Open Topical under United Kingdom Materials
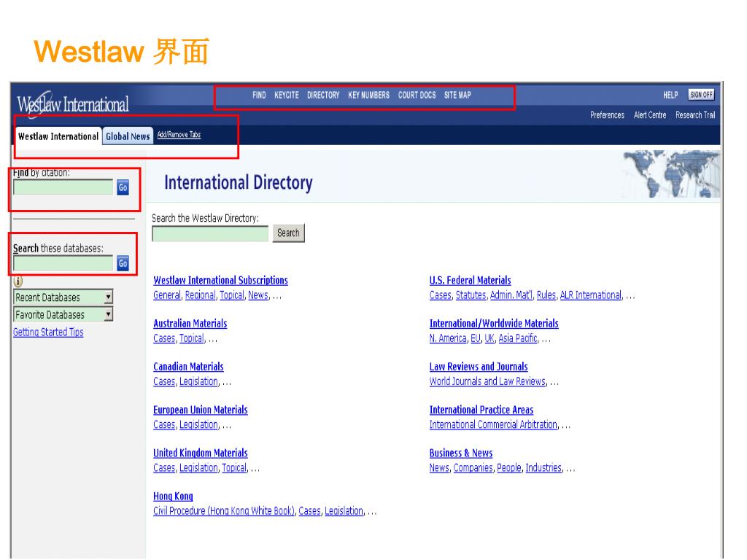 (x=234, y=468)
